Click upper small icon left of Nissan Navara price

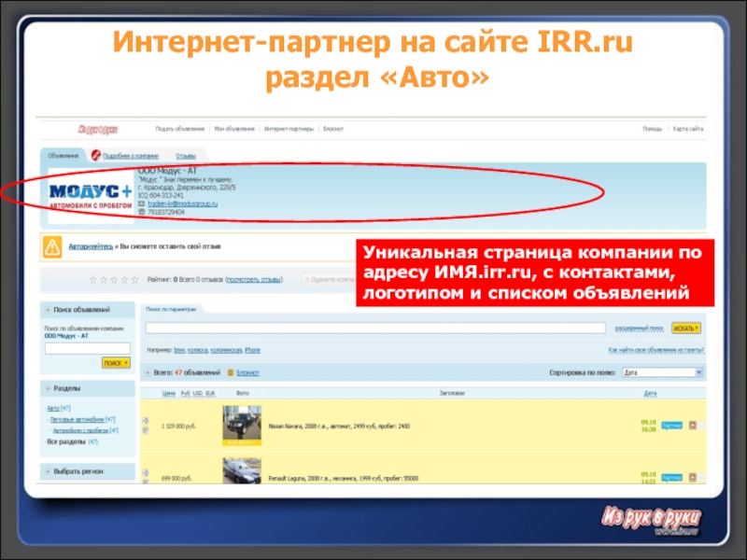pyautogui.click(x=146, y=421)
